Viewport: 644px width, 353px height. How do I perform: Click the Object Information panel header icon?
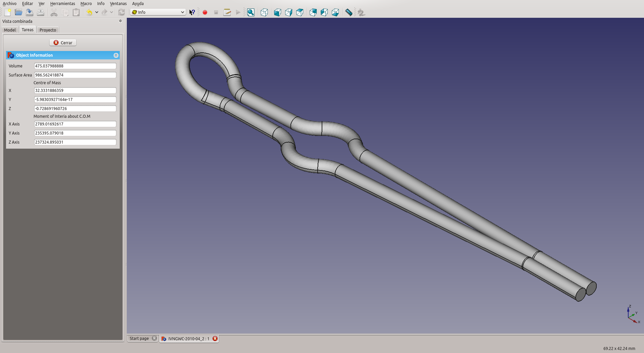tap(11, 55)
